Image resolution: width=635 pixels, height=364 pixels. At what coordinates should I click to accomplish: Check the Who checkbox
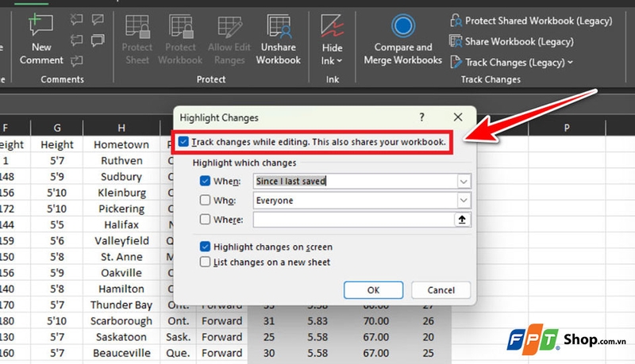[x=205, y=200]
